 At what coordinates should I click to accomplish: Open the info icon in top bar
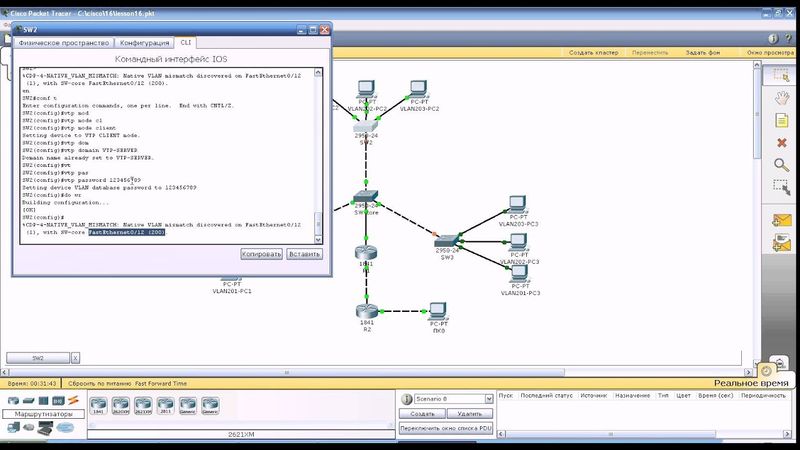(772, 39)
